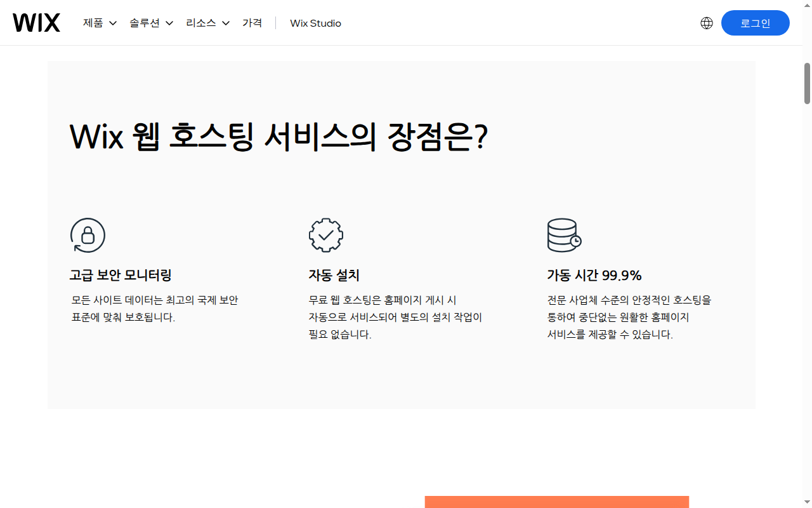Click the text '표준에 맞춰 보호됩니다.'
This screenshot has width=812, height=508.
click(x=124, y=317)
